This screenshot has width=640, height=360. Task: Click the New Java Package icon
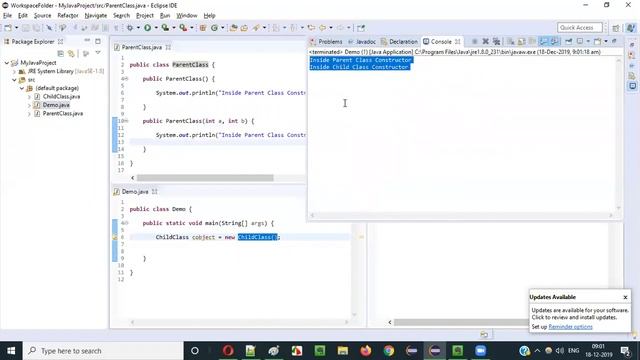tap(203, 28)
